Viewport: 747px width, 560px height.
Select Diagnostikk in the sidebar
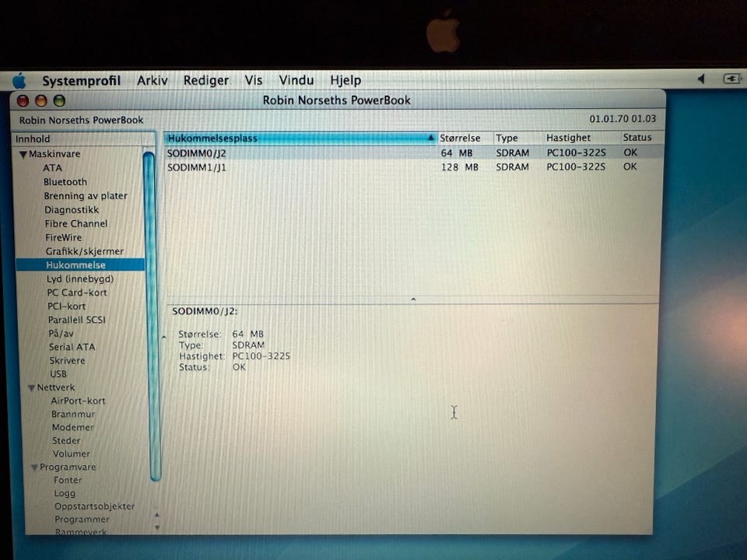[x=72, y=209]
